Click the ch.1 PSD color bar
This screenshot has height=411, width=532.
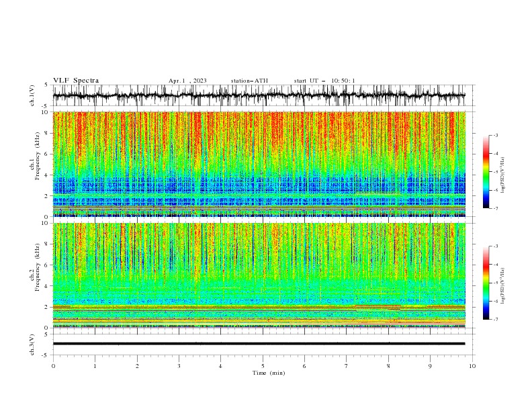click(x=486, y=172)
